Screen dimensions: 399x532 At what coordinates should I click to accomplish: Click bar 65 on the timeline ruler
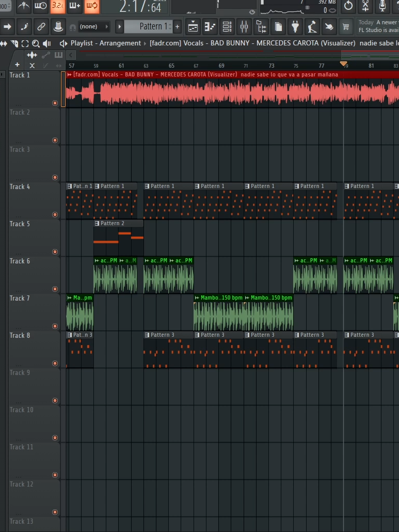point(171,66)
